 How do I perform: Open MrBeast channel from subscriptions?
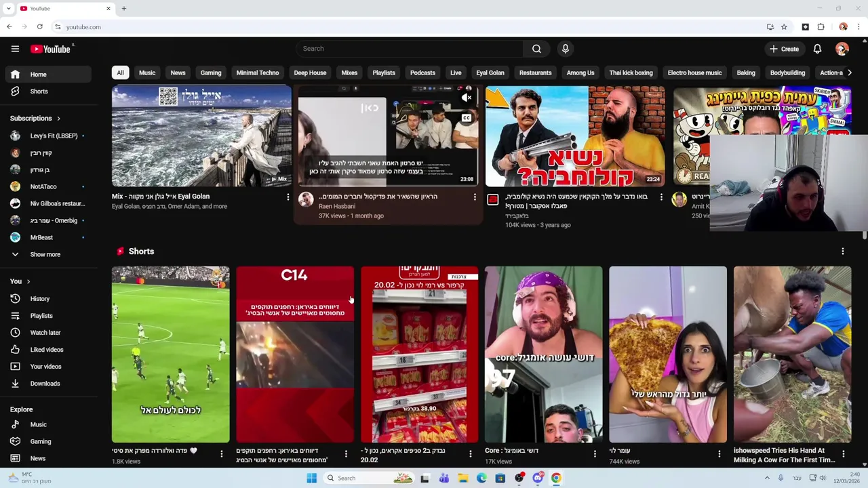point(47,238)
